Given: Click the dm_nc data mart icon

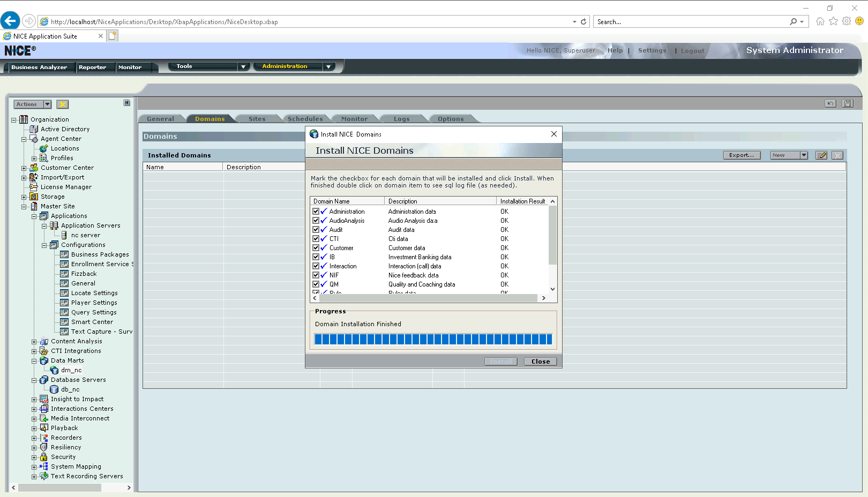Looking at the screenshot, I should pos(54,370).
